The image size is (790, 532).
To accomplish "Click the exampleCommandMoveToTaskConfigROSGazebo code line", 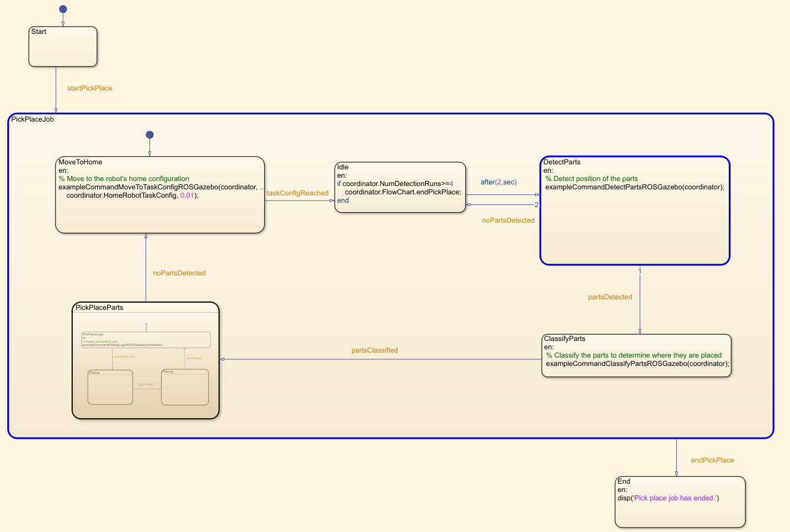I will [161, 187].
